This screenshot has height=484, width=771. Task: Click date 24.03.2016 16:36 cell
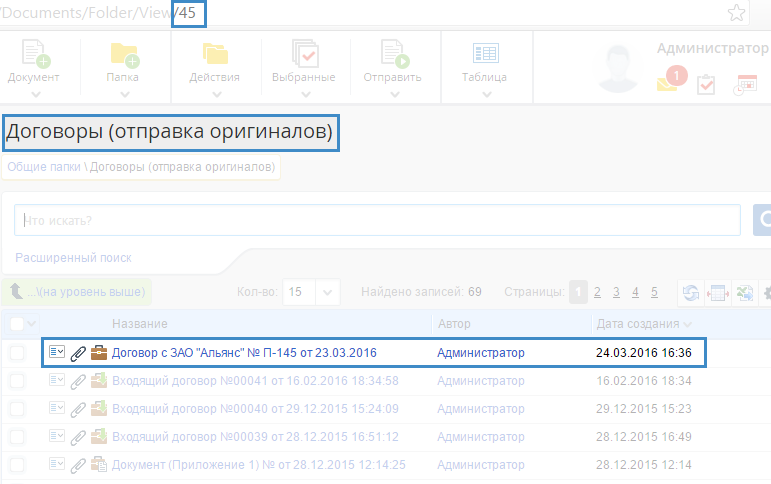click(x=644, y=353)
